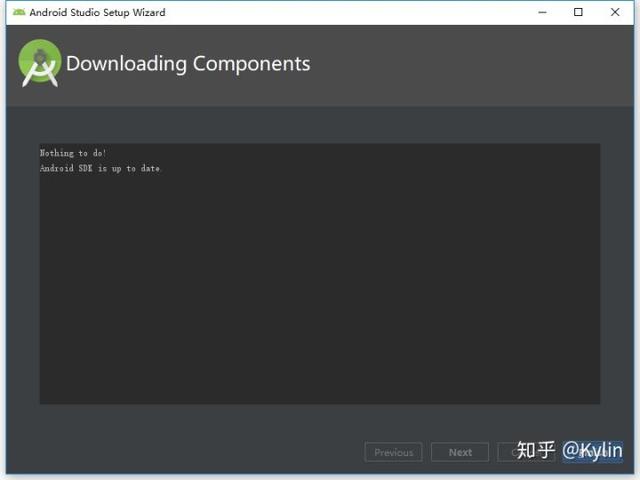Click the "Nothing to do!" log line
The height and width of the screenshot is (480, 640).
pos(73,153)
